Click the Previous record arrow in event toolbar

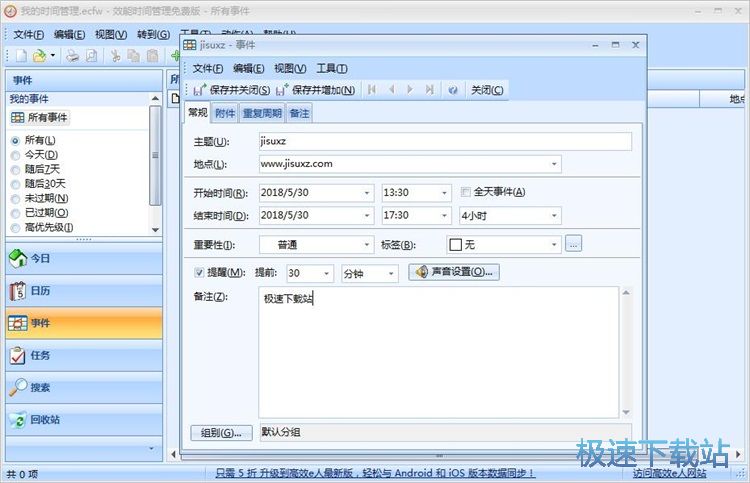click(x=391, y=89)
